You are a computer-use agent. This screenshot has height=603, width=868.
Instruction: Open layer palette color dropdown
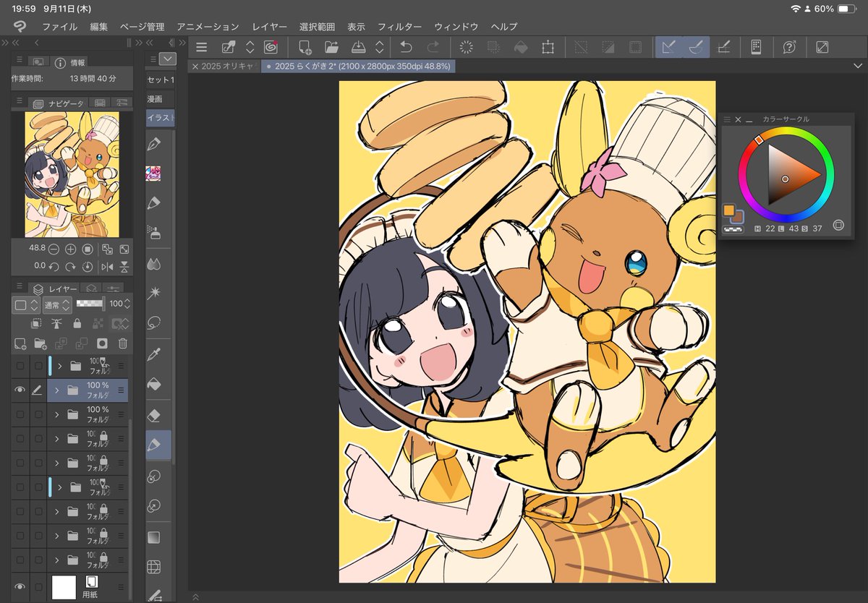pos(25,304)
